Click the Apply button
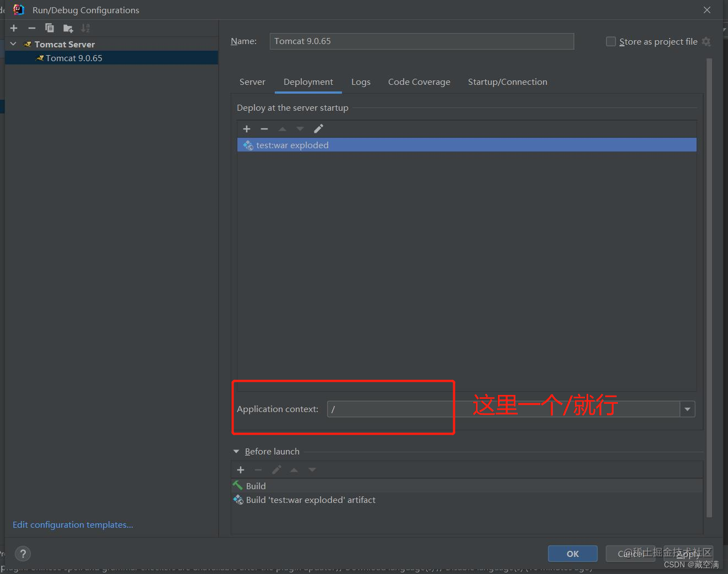The height and width of the screenshot is (574, 728). pyautogui.click(x=688, y=554)
